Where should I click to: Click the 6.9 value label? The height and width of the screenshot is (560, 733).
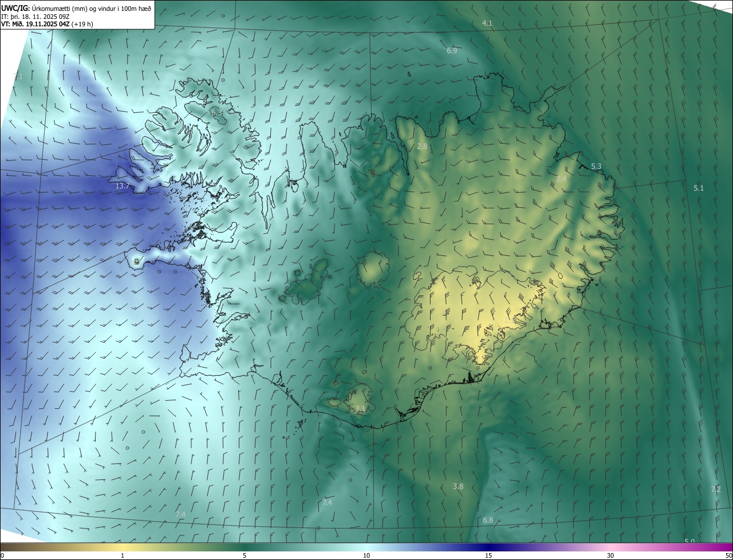[x=452, y=51]
